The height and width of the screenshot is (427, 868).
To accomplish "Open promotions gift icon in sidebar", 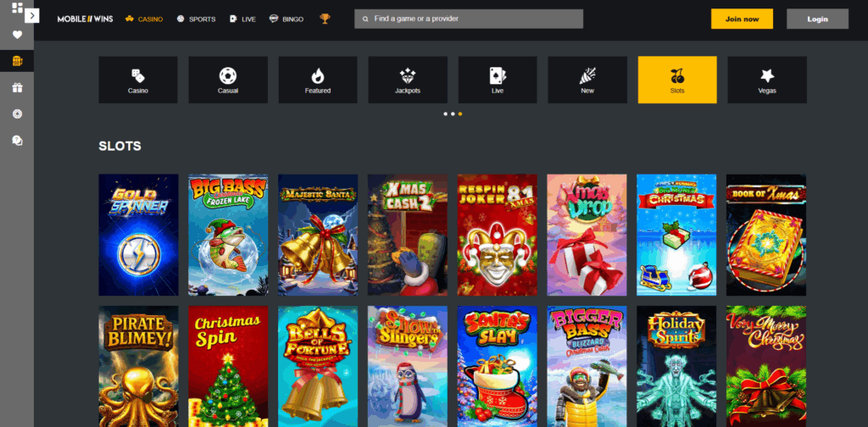I will point(17,87).
